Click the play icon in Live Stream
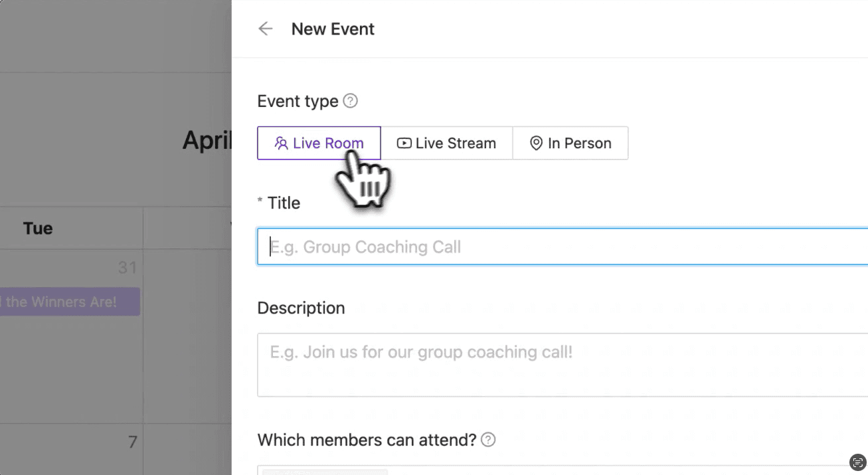868x475 pixels. pyautogui.click(x=404, y=143)
